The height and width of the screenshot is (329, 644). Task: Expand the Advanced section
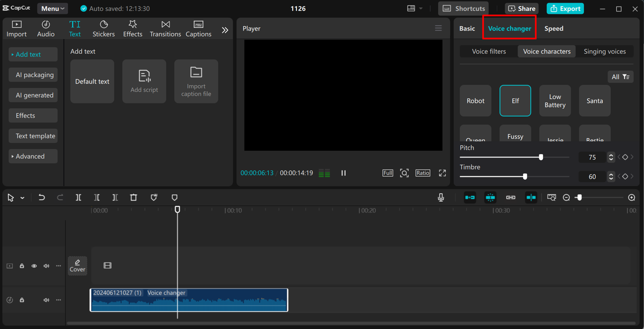[x=33, y=156]
